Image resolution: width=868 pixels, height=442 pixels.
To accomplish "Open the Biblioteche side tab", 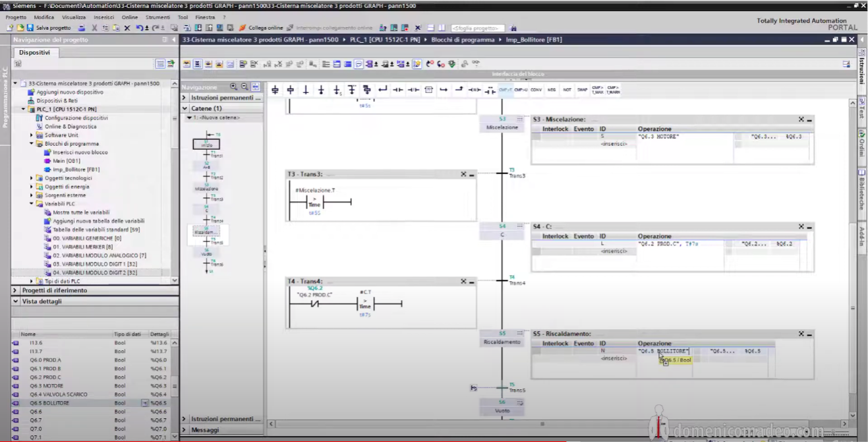I will 862,189.
